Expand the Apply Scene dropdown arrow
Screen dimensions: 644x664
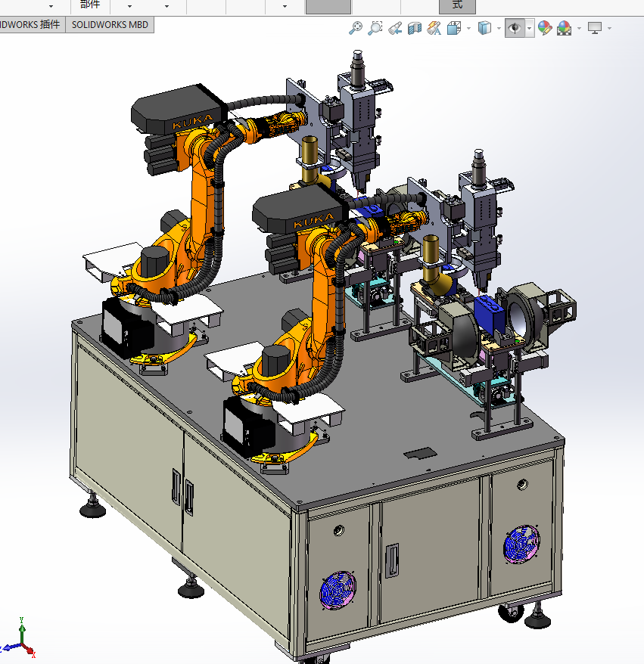click(579, 29)
